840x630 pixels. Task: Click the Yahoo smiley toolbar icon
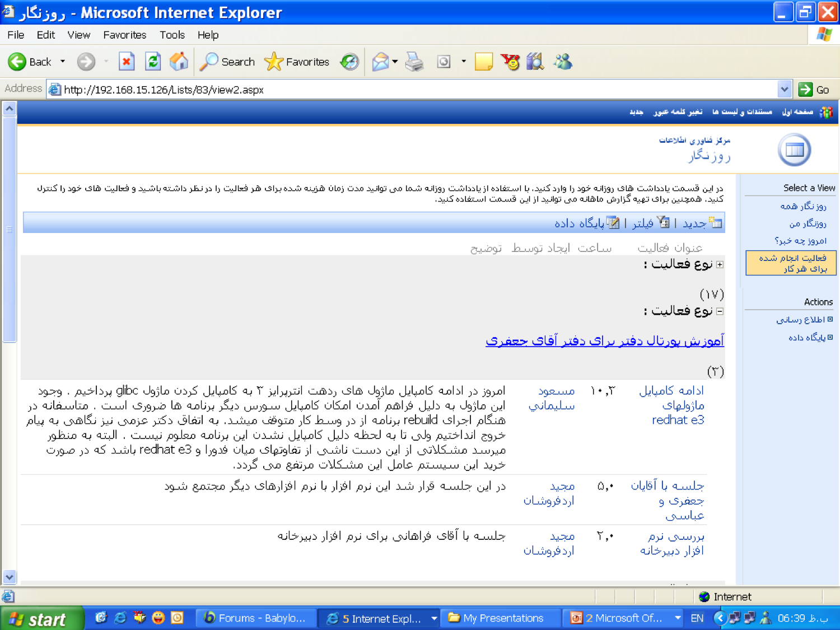coord(510,62)
